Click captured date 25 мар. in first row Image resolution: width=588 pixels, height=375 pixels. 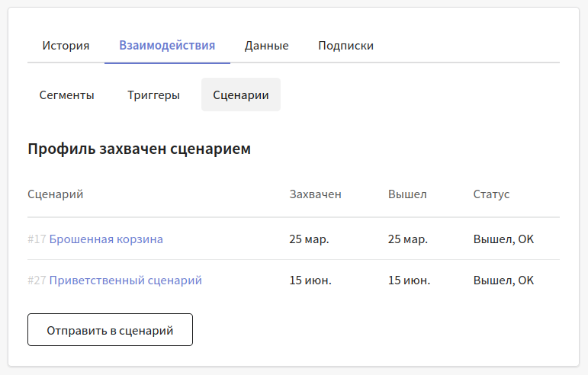(x=309, y=239)
